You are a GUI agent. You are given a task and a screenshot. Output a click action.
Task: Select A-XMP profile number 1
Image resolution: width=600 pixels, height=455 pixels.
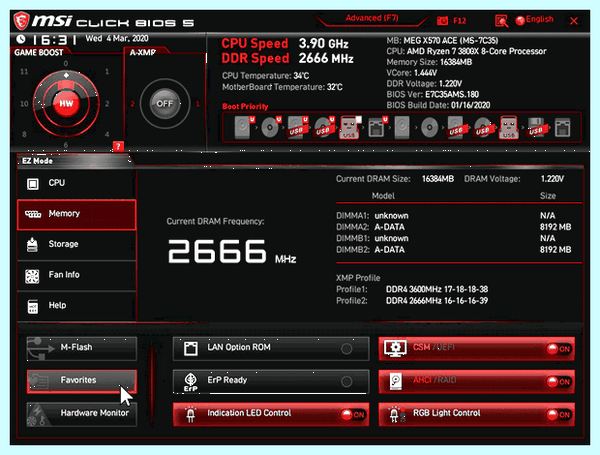pyautogui.click(x=198, y=104)
